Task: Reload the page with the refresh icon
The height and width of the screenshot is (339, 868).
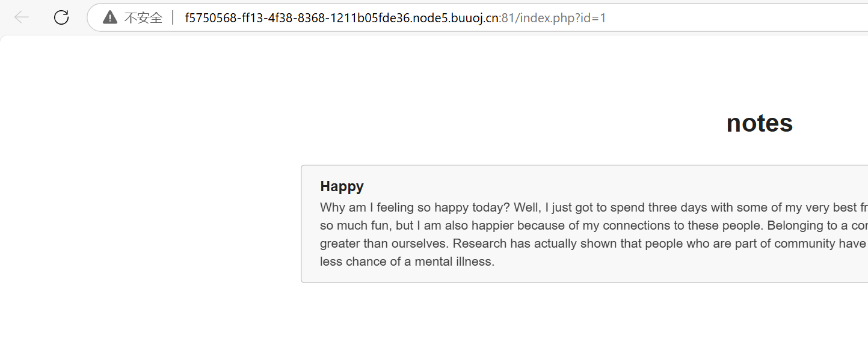Action: point(61,17)
